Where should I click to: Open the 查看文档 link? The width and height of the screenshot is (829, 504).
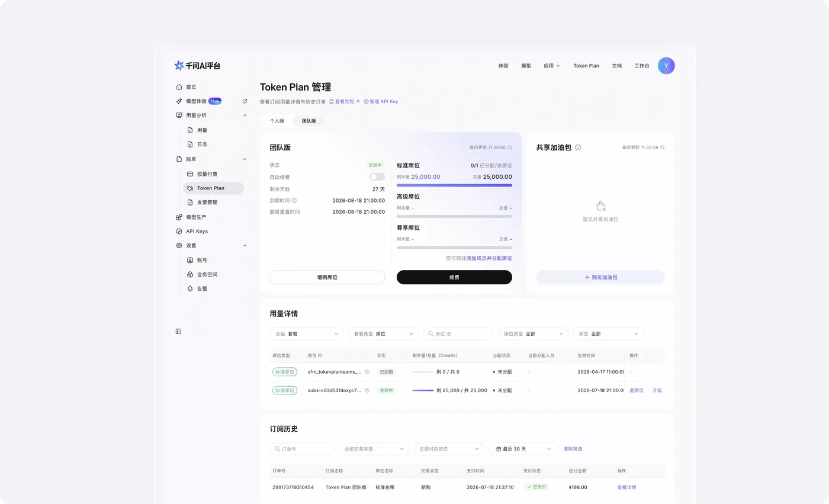[345, 102]
